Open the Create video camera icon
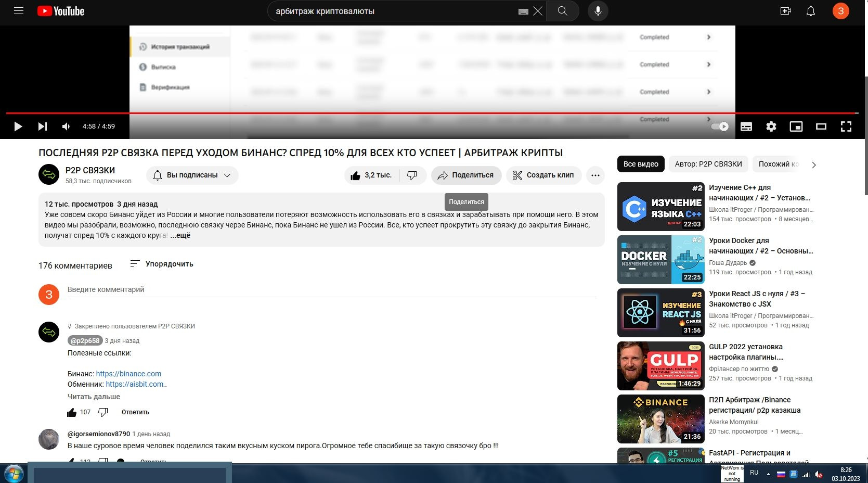868x483 pixels. coord(786,11)
